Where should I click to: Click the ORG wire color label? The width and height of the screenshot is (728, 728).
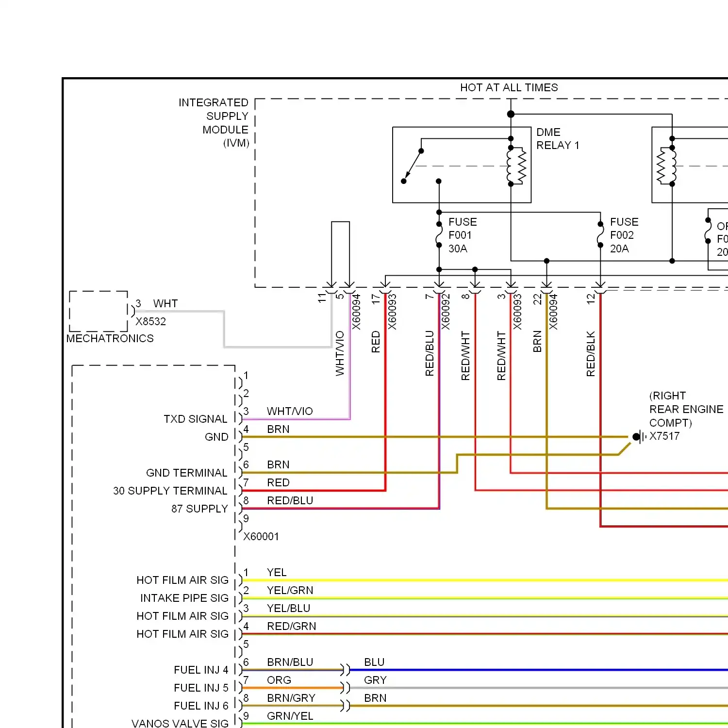click(x=279, y=680)
